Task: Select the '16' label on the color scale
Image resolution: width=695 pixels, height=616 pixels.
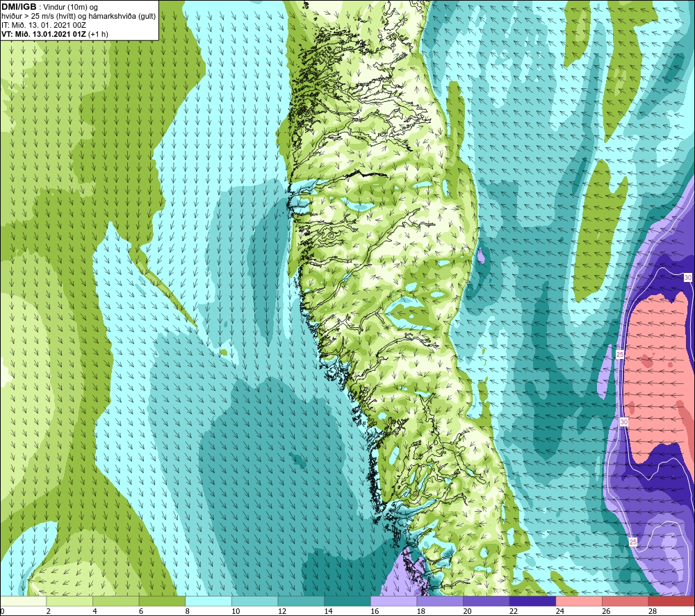Action: tap(375, 611)
